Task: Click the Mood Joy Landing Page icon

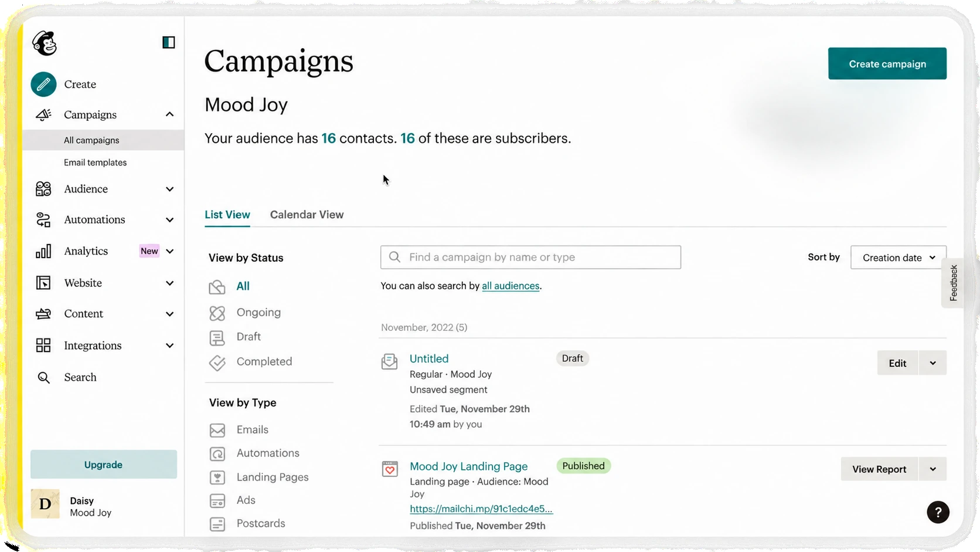Action: pos(390,469)
